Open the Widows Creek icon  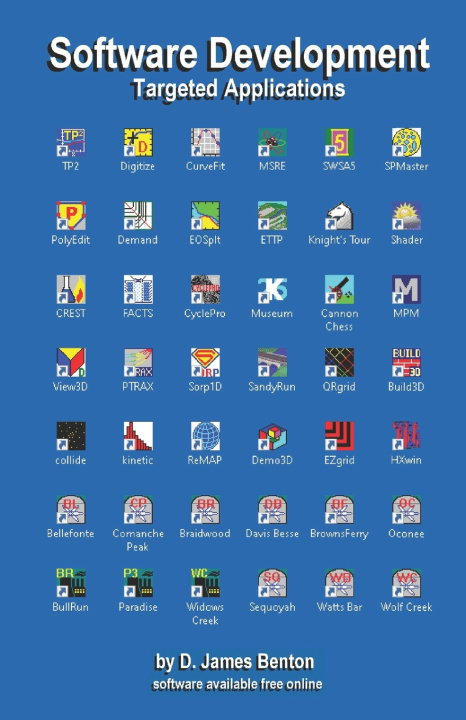click(205, 583)
